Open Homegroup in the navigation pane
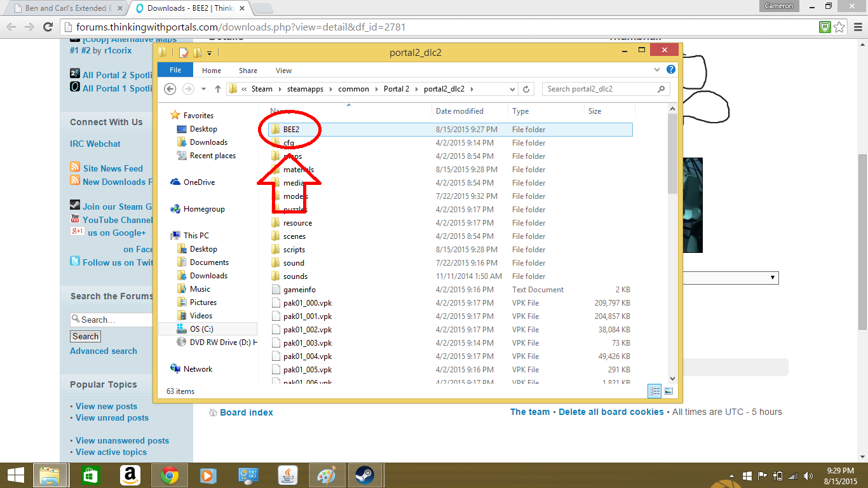This screenshot has height=488, width=868. pyautogui.click(x=204, y=209)
